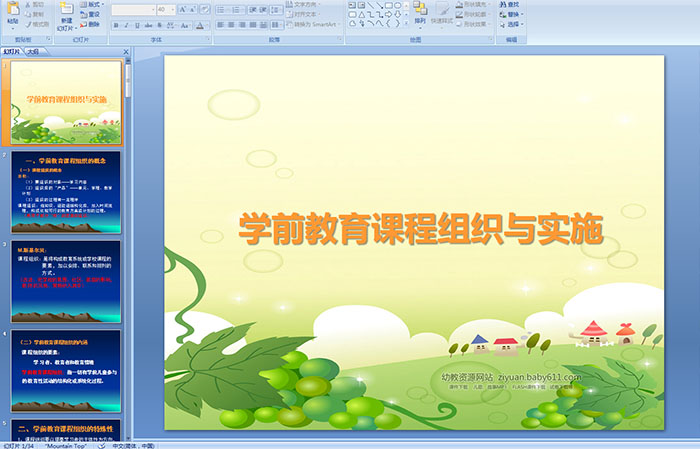The image size is (700, 449).
Task: Select slide 2 thumbnail in pane
Action: [66, 192]
